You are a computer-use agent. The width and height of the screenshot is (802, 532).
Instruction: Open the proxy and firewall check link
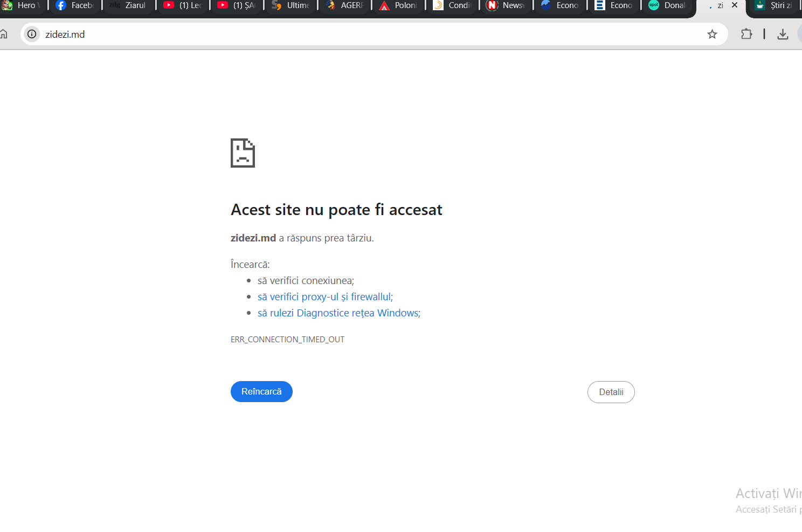(325, 297)
